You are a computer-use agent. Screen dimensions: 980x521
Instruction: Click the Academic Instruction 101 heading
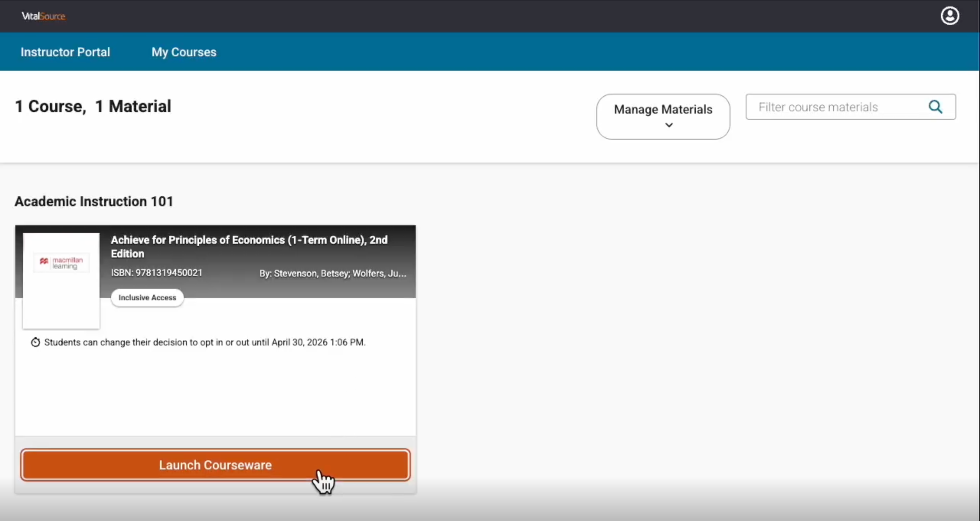tap(94, 201)
